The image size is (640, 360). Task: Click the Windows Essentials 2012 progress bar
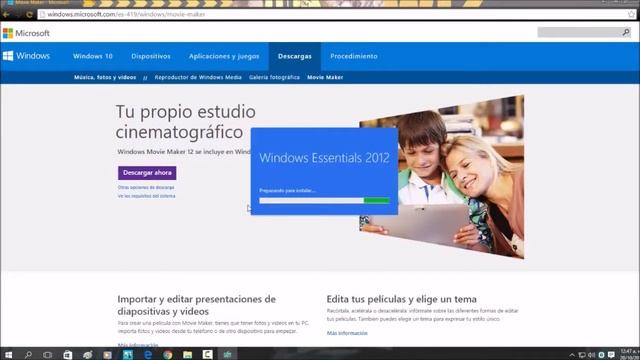click(x=324, y=200)
